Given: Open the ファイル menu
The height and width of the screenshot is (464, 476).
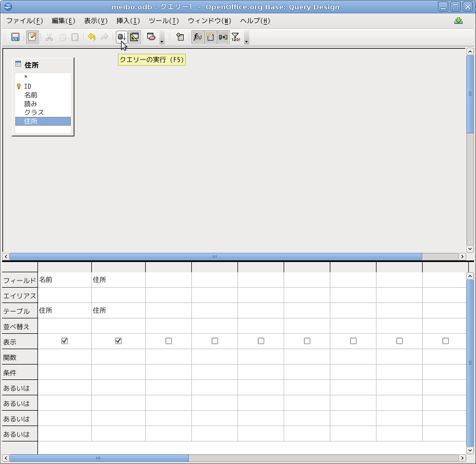Looking at the screenshot, I should tap(25, 21).
